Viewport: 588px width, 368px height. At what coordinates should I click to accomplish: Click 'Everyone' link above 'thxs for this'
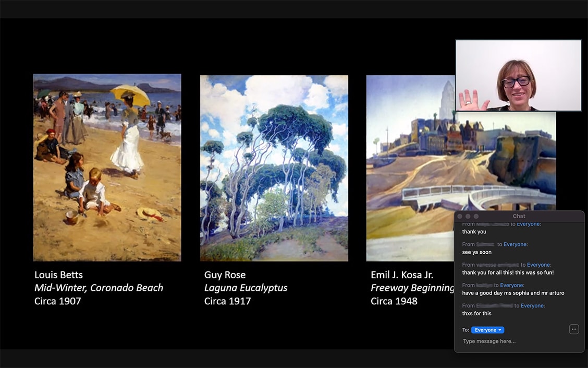coord(533,306)
